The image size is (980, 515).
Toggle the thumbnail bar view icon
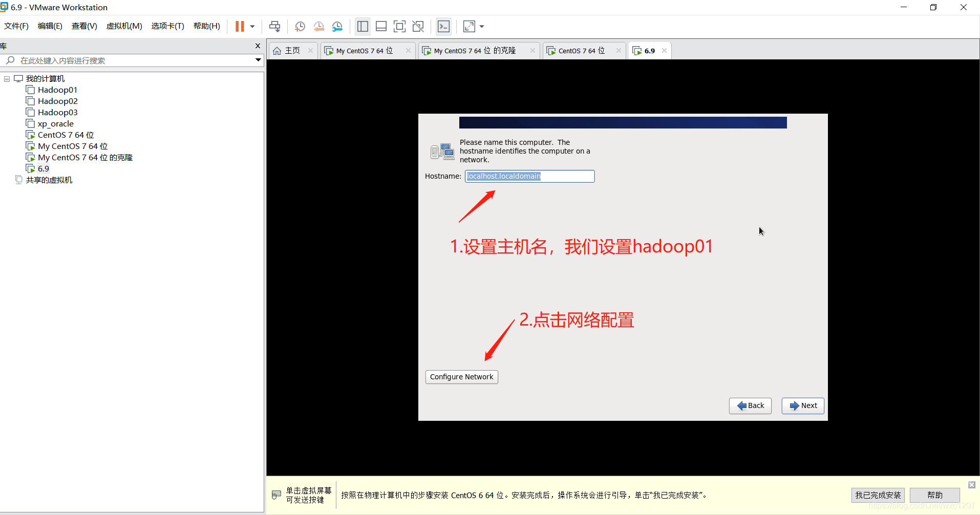[x=381, y=27]
